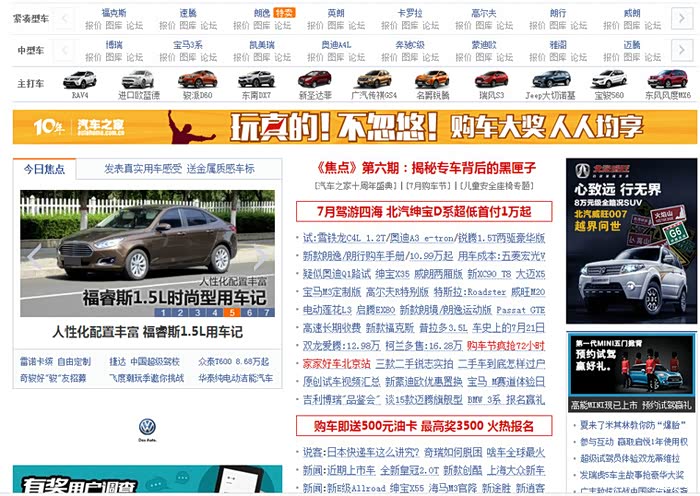Viewport: 700px width, 496px height.
Task: Jump to carousel slide 7
Action: point(267,313)
